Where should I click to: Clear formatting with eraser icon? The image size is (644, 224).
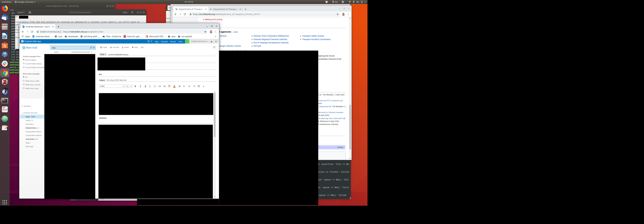179,86
